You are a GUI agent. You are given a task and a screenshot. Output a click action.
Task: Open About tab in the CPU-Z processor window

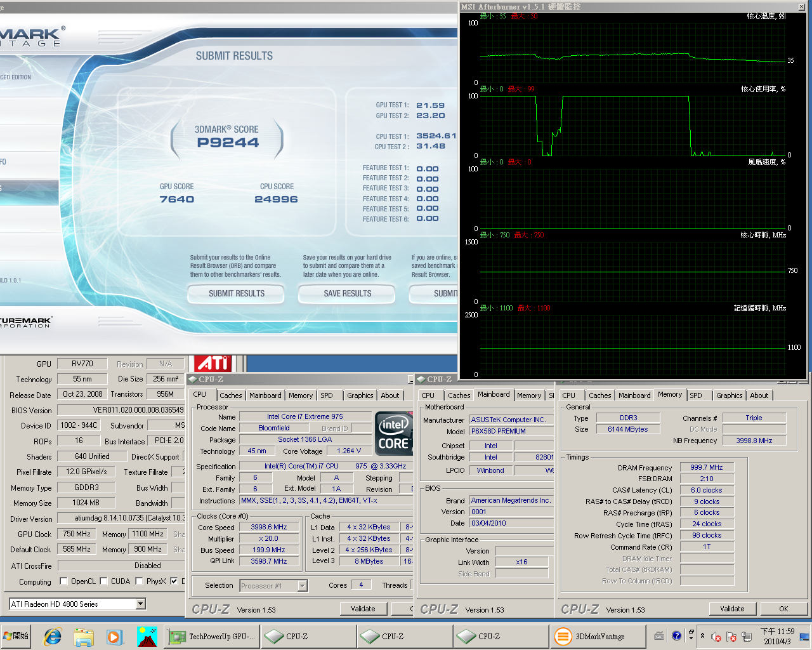390,395
